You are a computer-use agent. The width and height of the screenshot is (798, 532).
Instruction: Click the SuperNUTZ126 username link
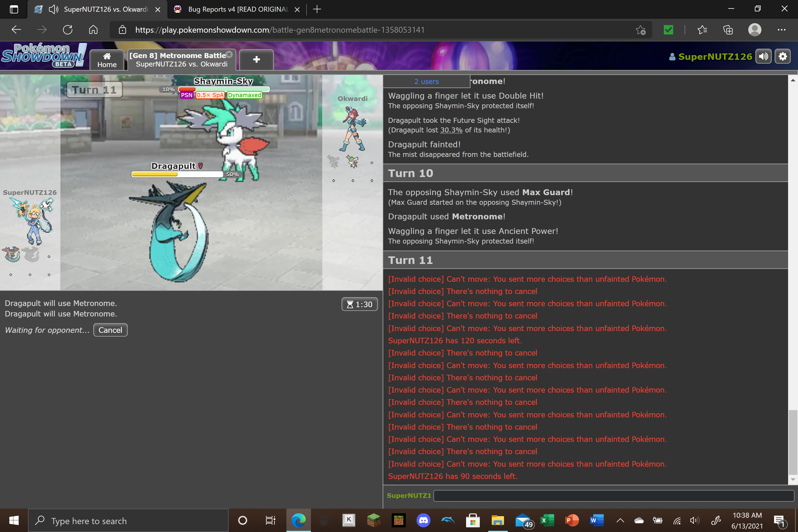tap(715, 56)
